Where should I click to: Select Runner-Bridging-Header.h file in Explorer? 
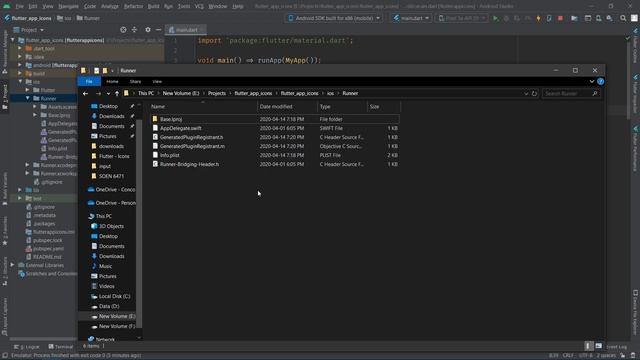coord(189,164)
